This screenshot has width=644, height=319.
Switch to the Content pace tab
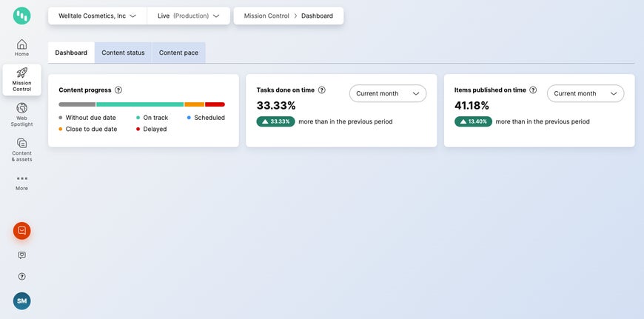click(x=178, y=53)
